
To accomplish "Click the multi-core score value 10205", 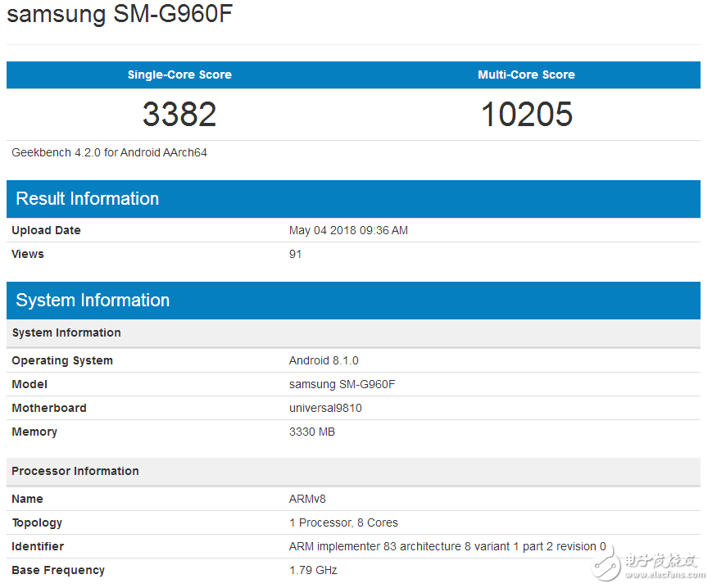I will [526, 114].
